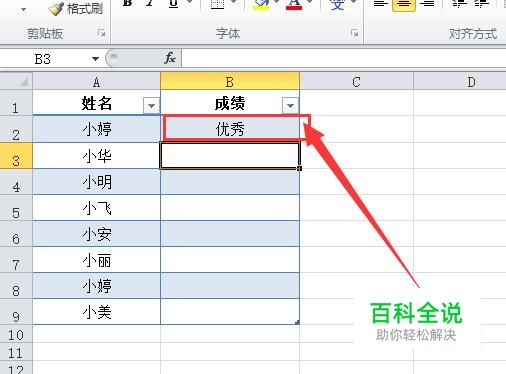Apply the yellow fill color

(x=261, y=4)
